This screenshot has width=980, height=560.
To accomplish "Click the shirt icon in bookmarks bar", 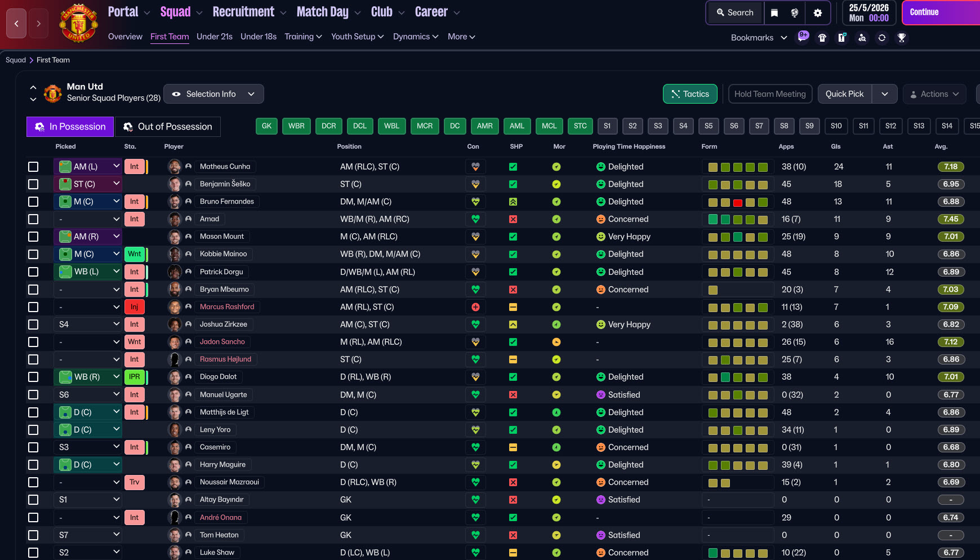I will [822, 38].
